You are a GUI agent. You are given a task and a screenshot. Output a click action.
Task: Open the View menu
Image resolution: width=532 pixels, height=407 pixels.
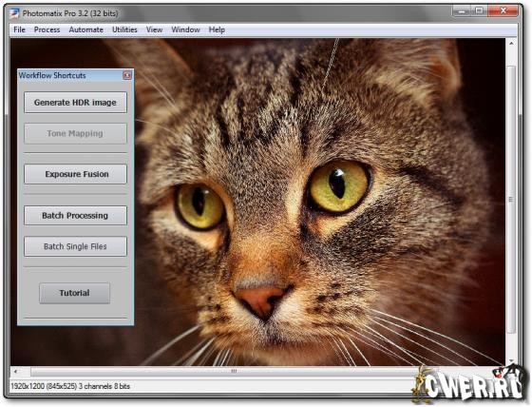[x=154, y=29]
